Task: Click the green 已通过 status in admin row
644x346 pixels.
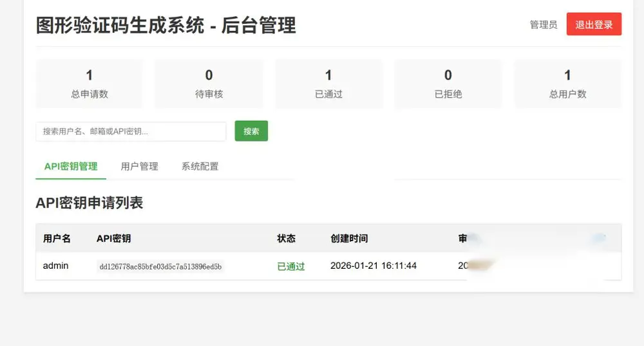Action: tap(291, 266)
